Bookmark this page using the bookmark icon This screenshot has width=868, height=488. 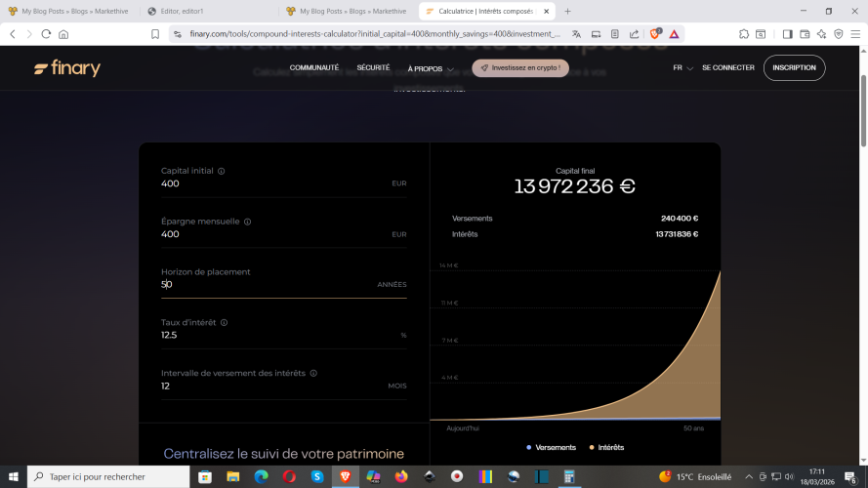click(x=155, y=33)
